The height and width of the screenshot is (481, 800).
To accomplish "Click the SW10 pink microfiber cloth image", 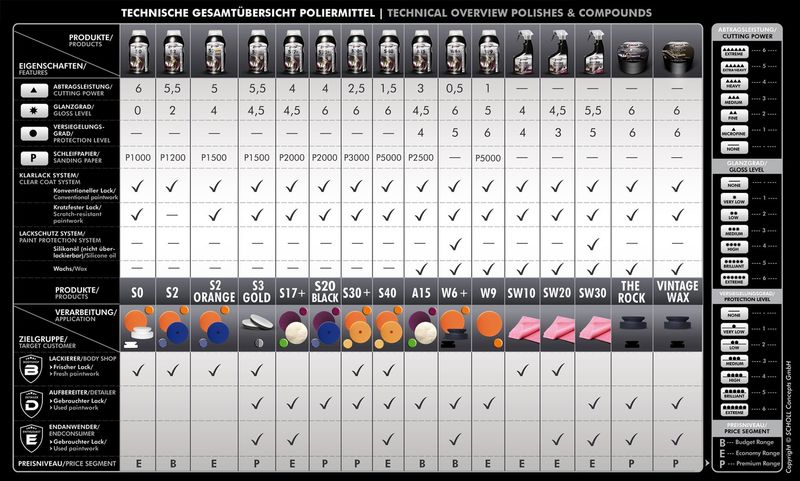I will [522, 329].
